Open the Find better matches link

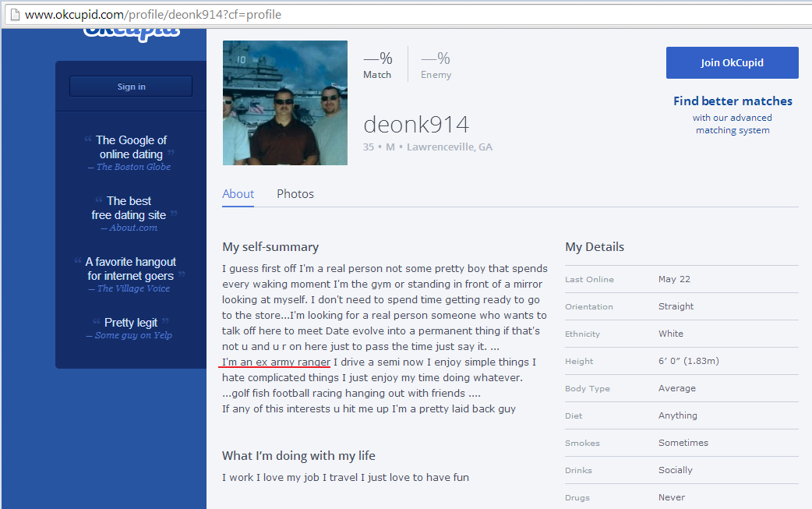coord(733,101)
